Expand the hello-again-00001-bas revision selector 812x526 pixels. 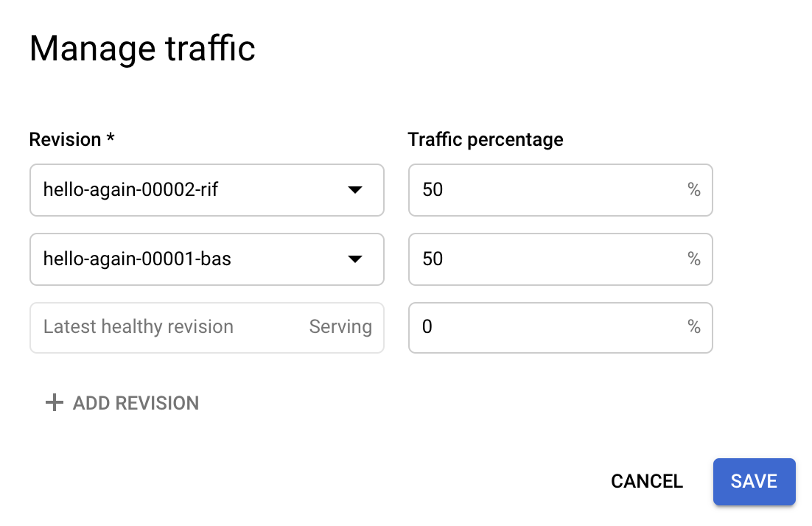[x=206, y=259]
